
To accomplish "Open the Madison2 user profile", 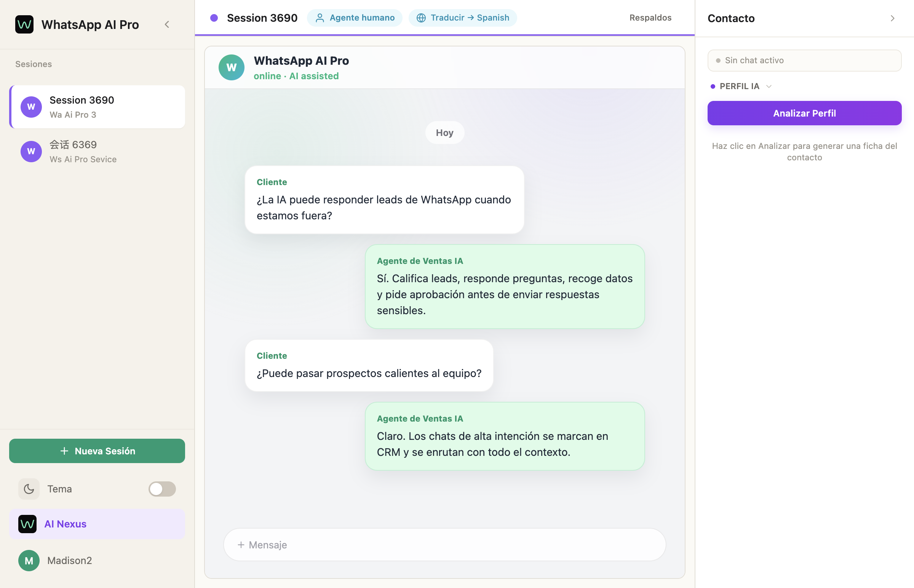I will pyautogui.click(x=97, y=561).
